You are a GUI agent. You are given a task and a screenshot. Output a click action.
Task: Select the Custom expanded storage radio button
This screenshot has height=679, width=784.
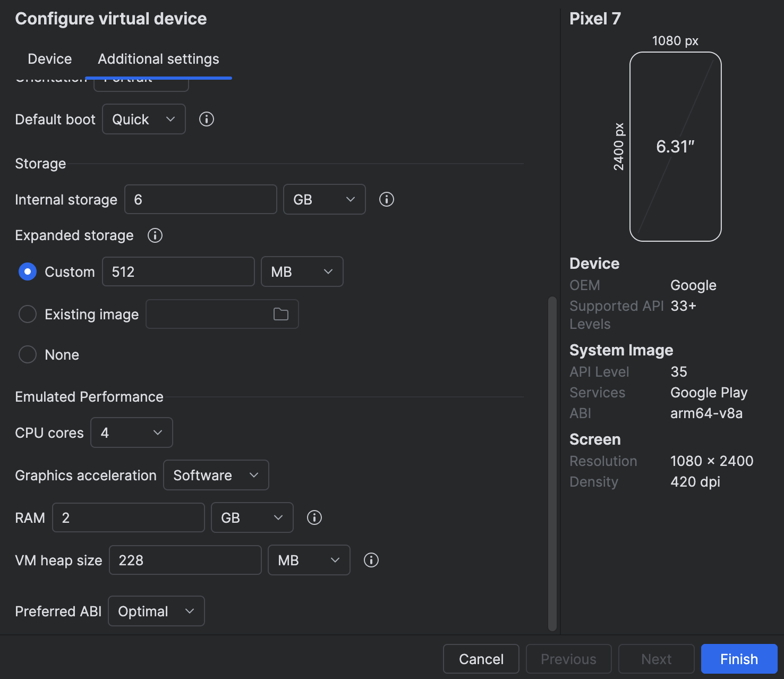(28, 271)
